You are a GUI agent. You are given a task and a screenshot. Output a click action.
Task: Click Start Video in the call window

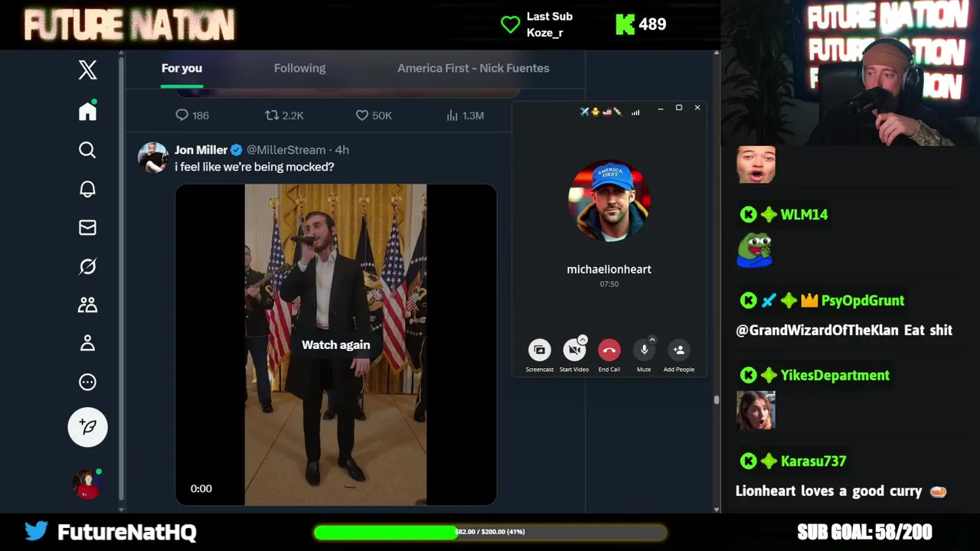[574, 350]
